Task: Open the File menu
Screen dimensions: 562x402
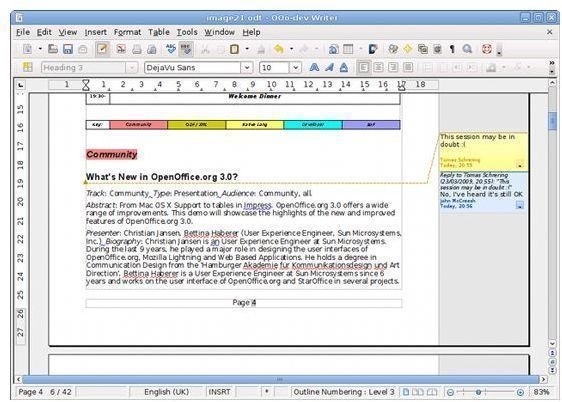Action: 23,32
